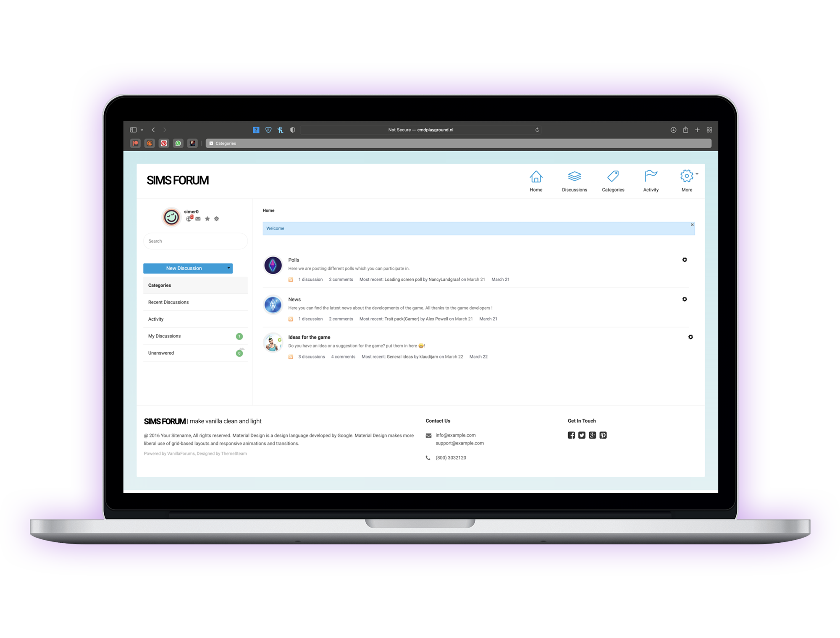Toggle the Activity sidebar item
This screenshot has height=638, width=840.
(155, 319)
